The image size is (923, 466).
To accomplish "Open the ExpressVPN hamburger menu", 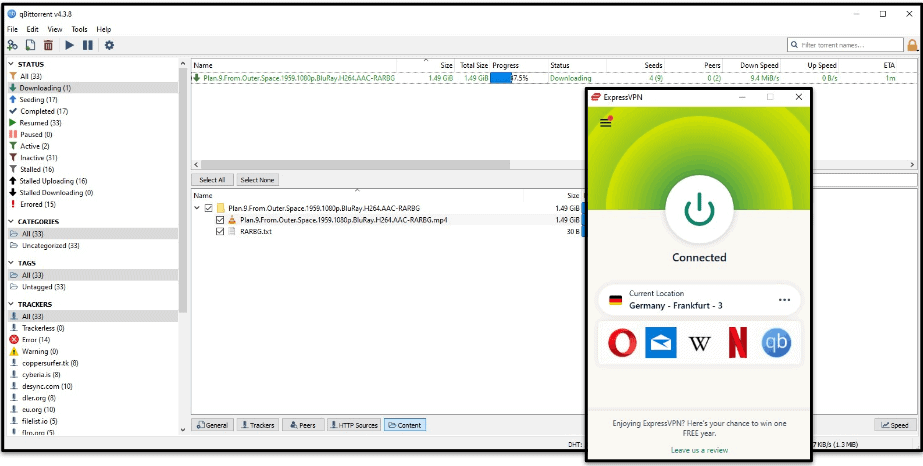I will coord(605,123).
